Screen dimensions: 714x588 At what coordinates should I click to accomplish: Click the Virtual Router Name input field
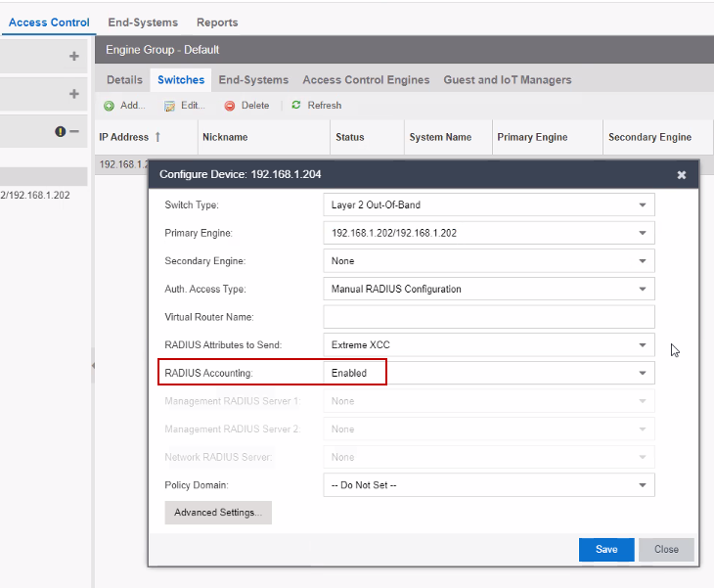(x=489, y=317)
